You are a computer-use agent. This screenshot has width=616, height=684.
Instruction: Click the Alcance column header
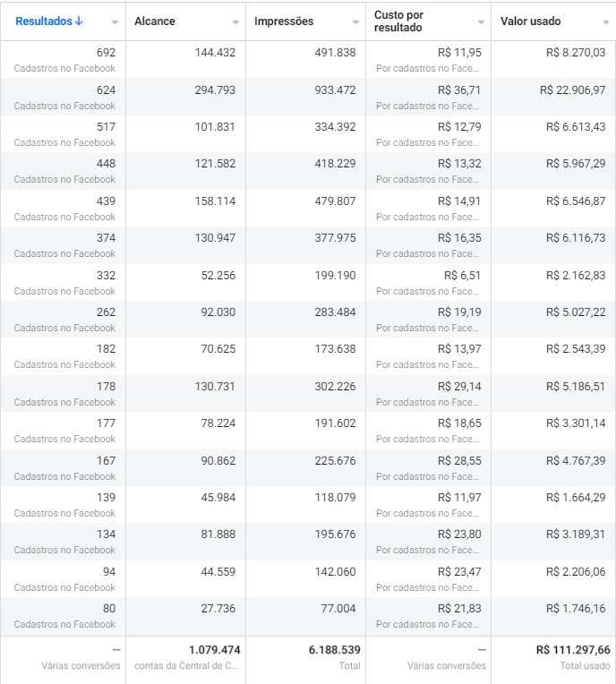click(154, 21)
